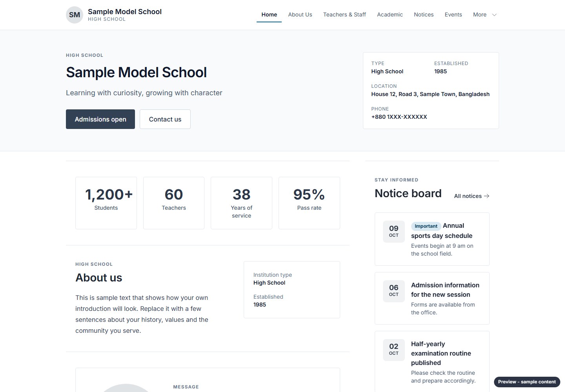The width and height of the screenshot is (565, 392).
Task: Open Half-yearly examination routine published notice
Action: (432, 362)
